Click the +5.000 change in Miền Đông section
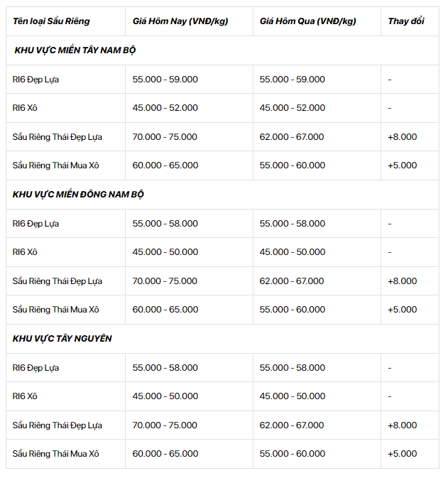Image resolution: width=448 pixels, height=478 pixels. tap(403, 310)
